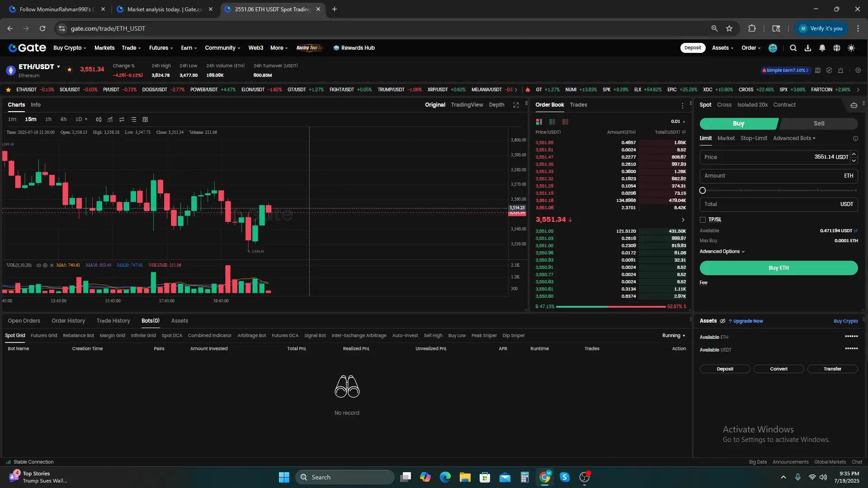Open the layout settings gear icon
The height and width of the screenshot is (488, 868).
(858, 70)
